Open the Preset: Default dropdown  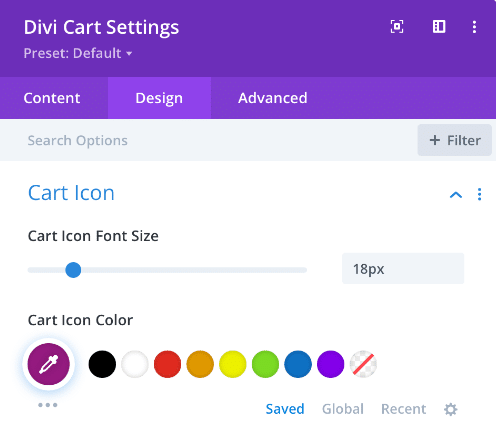78,53
